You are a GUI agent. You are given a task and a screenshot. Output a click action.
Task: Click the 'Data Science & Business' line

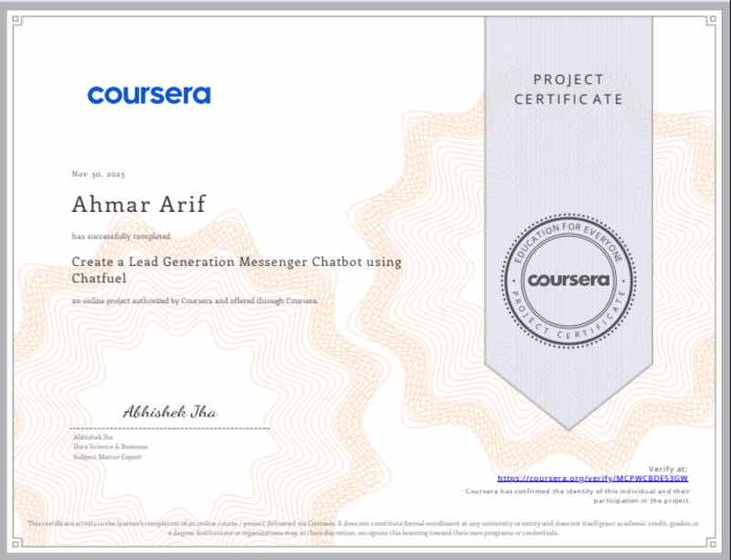coord(111,447)
